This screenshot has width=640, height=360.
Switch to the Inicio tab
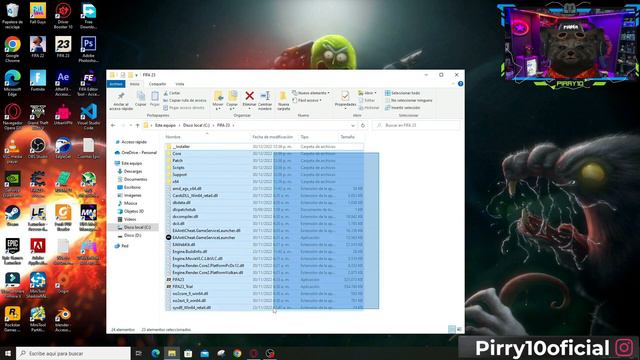point(135,84)
